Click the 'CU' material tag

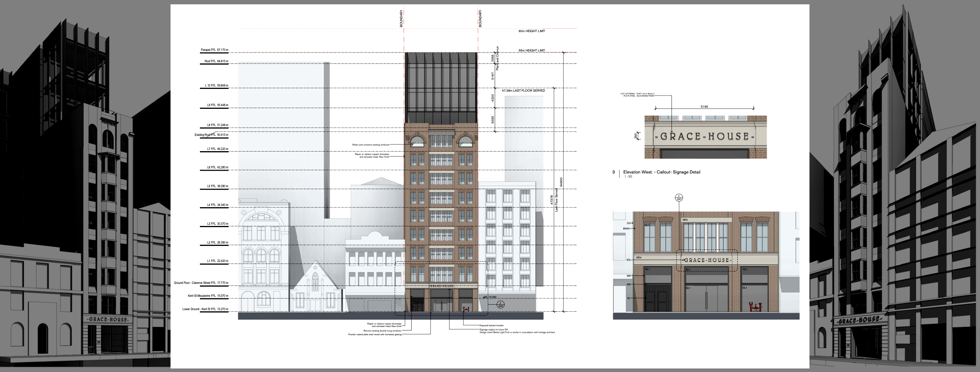[x=628, y=223]
